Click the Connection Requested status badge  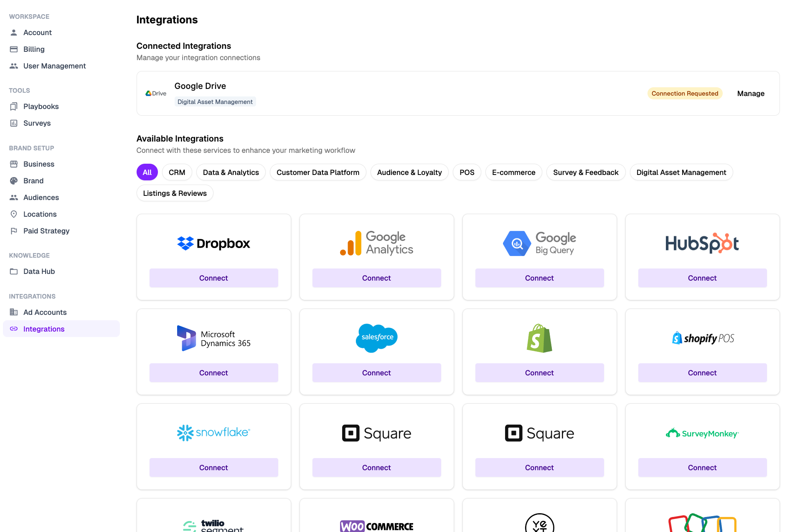point(685,94)
